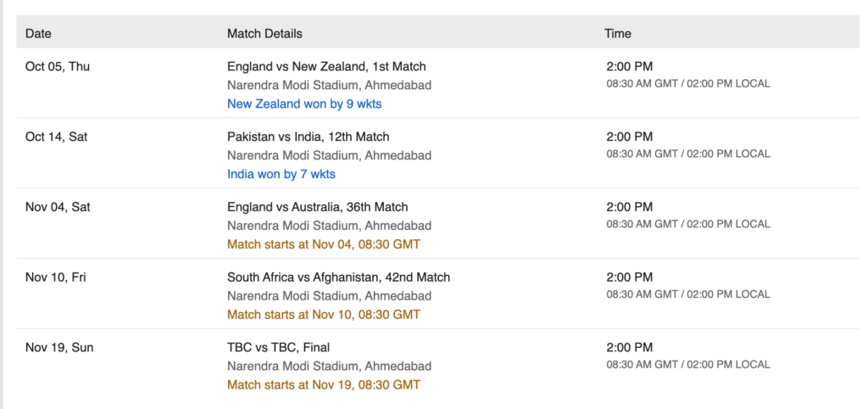
Task: Click 'New Zealand won by 9 wkts' result
Action: coord(304,104)
